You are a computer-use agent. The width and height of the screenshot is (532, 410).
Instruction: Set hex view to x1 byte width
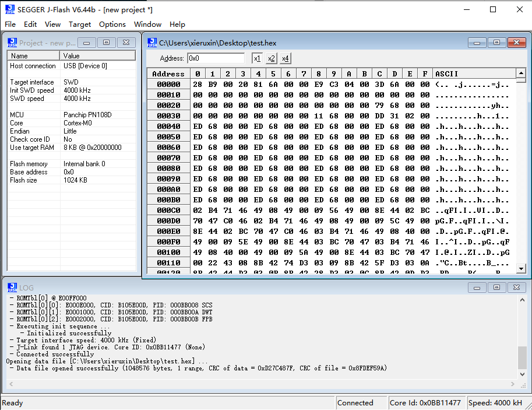[x=257, y=58]
